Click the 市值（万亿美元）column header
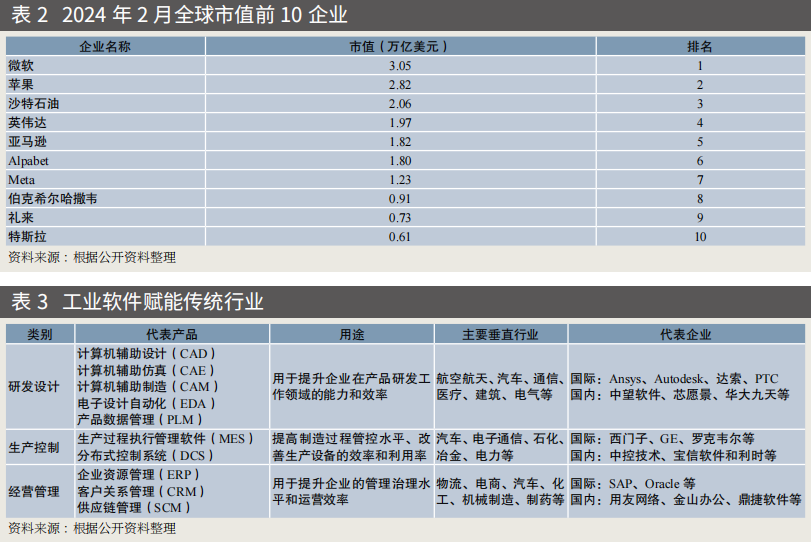812x542 pixels. click(399, 46)
